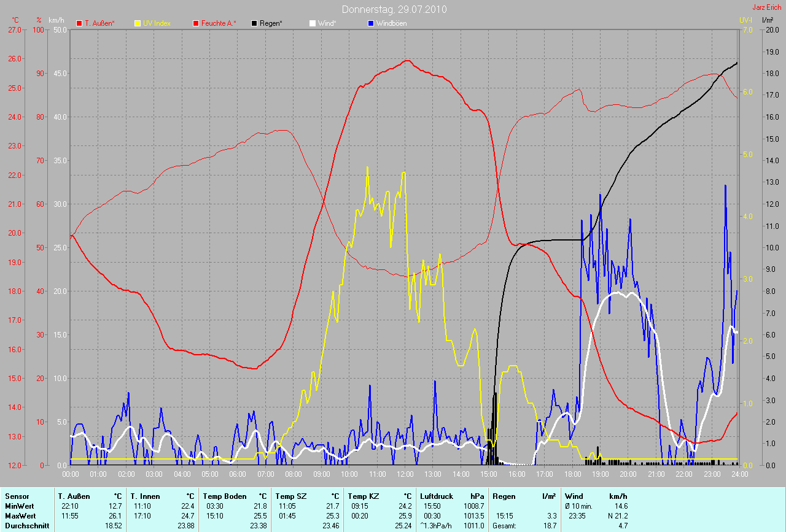This screenshot has height=532, width=786.
Task: Select the chart title Donnerstag, 29.07.2010
Action: coord(394,9)
